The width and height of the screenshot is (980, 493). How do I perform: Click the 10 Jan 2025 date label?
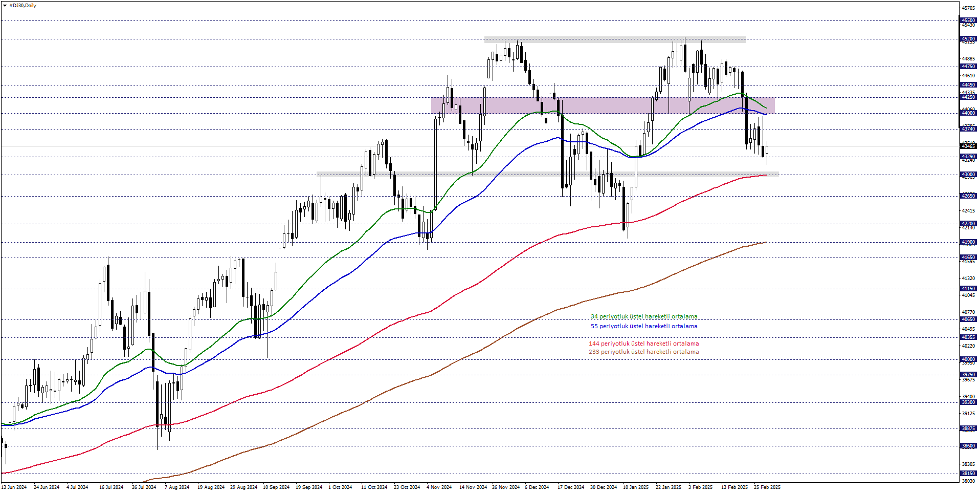(x=635, y=487)
